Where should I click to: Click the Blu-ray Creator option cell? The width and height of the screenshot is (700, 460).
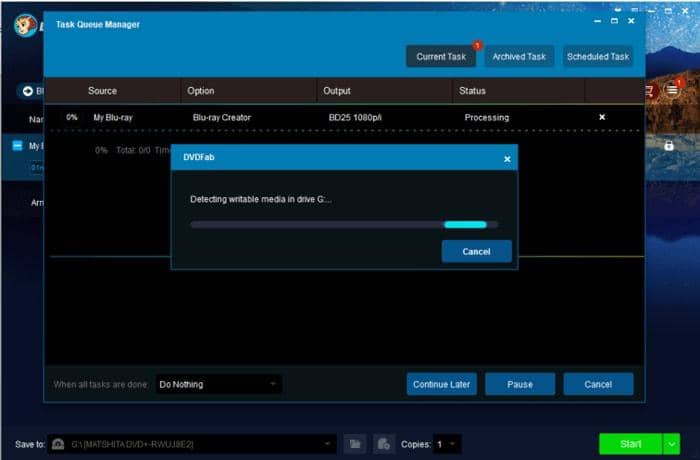[222, 117]
